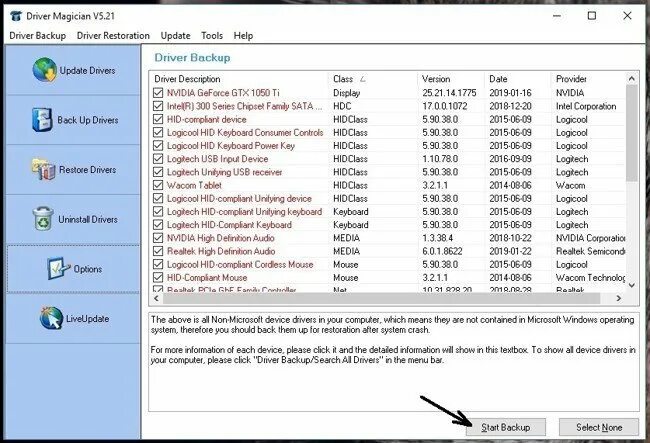Select Logitech HID-compliant Unifying keyboard row
Screen dimensions: 650x443
(387, 212)
